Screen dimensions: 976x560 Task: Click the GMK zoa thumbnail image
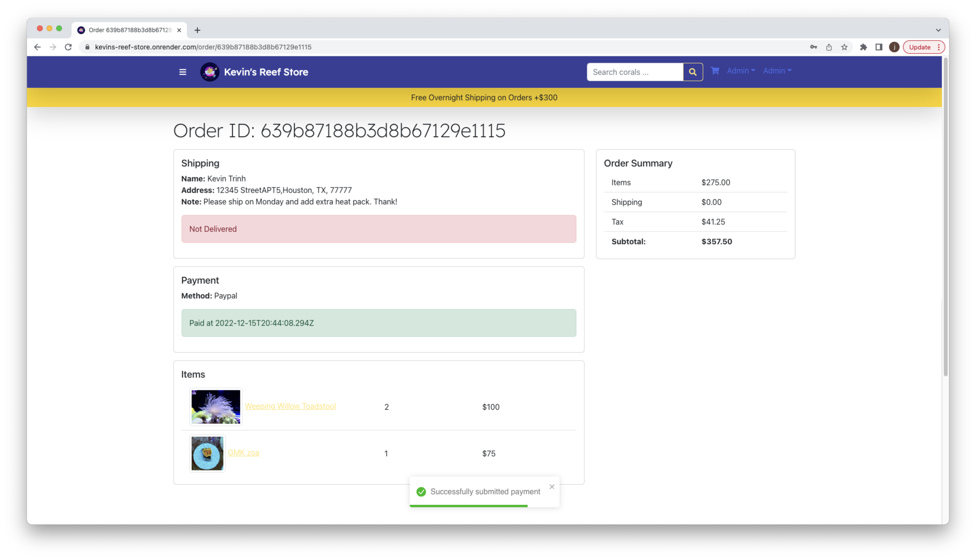[207, 453]
